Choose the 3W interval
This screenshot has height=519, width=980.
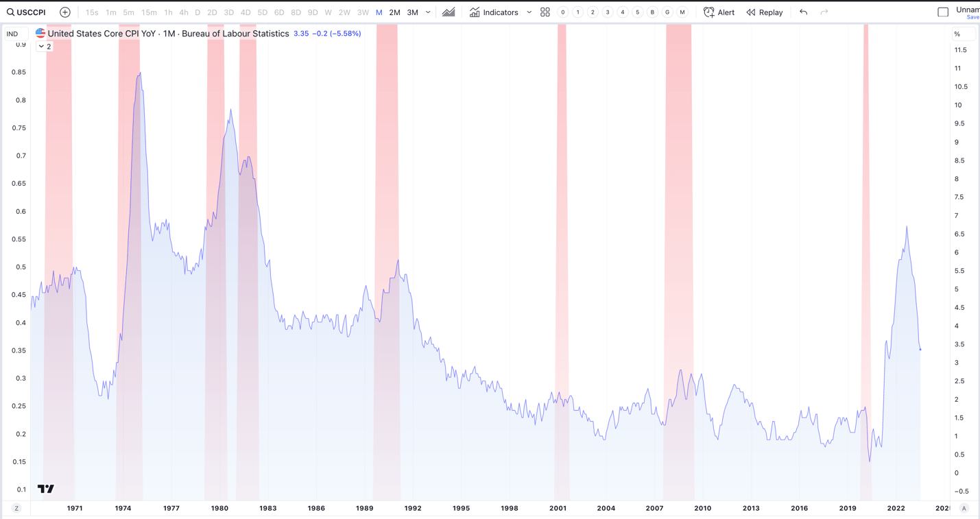(x=363, y=12)
